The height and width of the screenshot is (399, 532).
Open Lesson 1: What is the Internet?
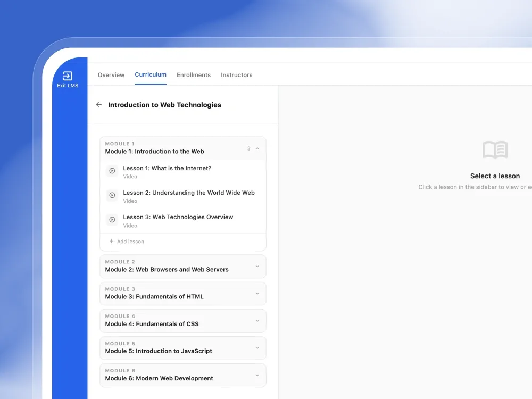click(167, 168)
